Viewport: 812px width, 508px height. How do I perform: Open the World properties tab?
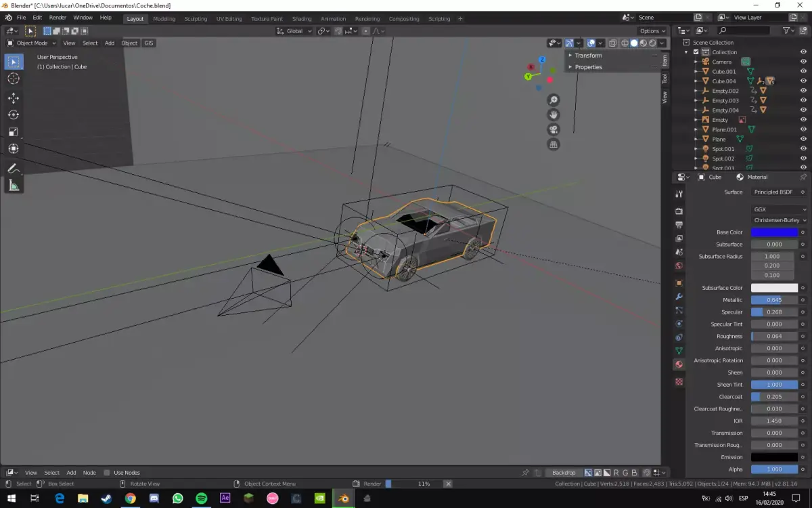point(679,266)
